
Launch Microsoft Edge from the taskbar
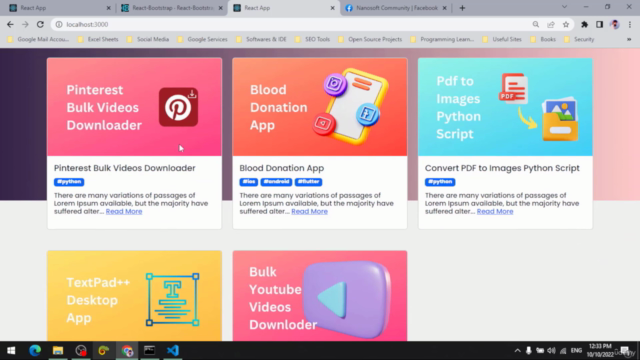point(35,351)
